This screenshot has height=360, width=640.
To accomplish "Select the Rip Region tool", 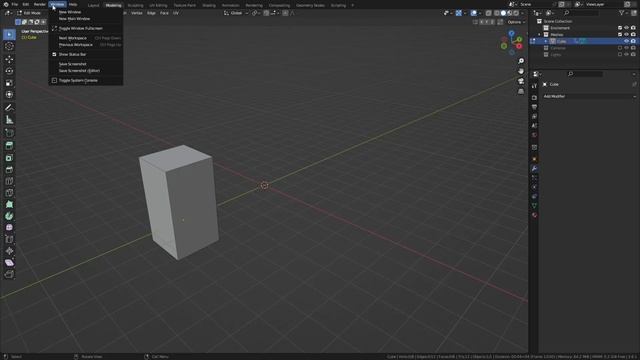I will (x=9, y=274).
